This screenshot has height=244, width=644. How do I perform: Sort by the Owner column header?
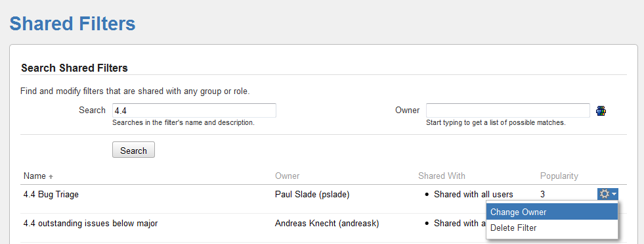287,176
